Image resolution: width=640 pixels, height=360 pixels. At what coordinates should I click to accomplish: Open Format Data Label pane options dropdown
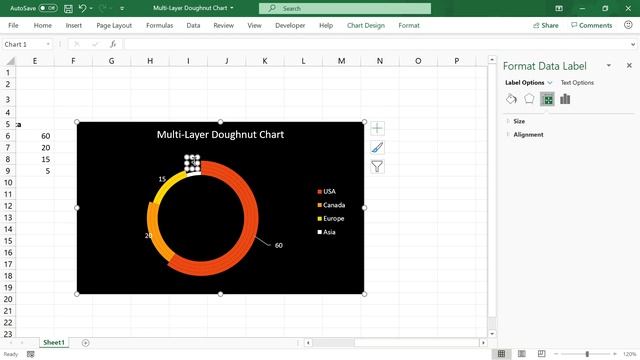point(609,66)
